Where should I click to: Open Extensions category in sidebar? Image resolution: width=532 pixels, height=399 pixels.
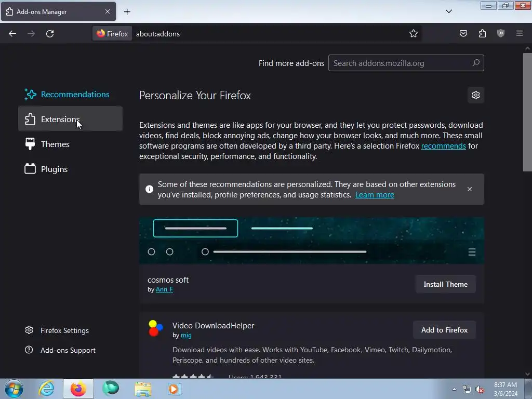[x=70, y=119]
